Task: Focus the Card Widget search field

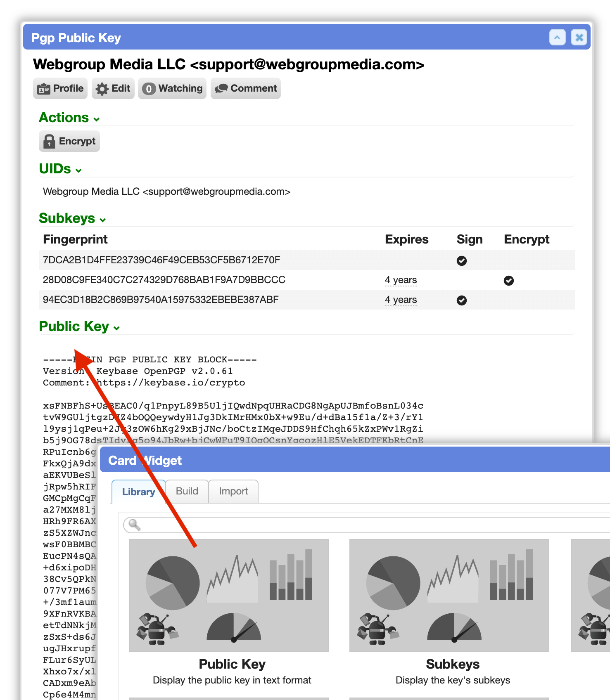Action: pos(368,525)
